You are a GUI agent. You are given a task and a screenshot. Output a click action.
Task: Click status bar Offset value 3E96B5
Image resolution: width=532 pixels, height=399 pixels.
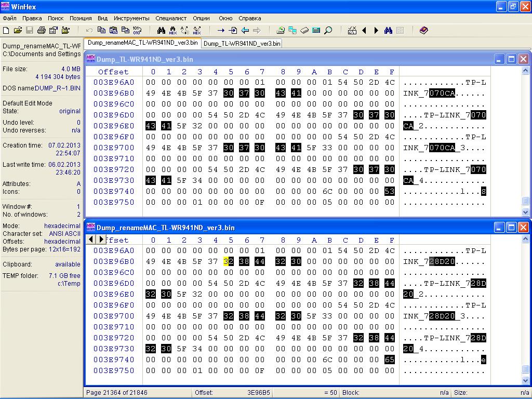click(x=259, y=393)
